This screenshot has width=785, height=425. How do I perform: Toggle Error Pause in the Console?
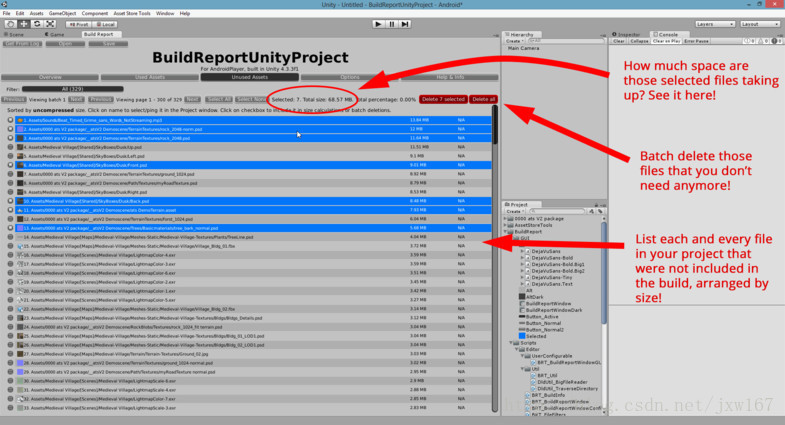click(696, 41)
